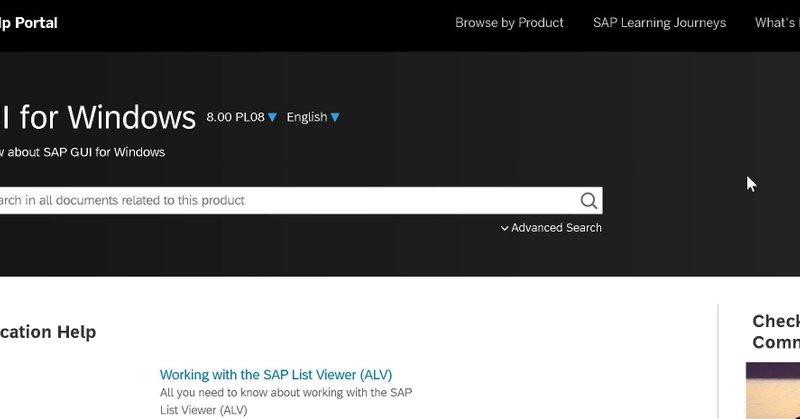Click the description text under the ALV link
This screenshot has height=419, width=800.
(286, 401)
